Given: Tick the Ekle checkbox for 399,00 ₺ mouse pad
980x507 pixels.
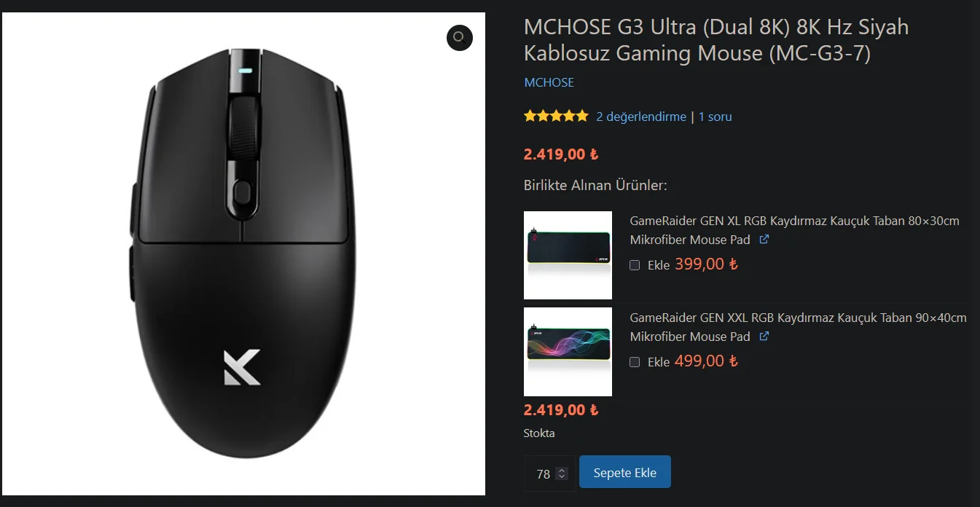Looking at the screenshot, I should coord(635,265).
